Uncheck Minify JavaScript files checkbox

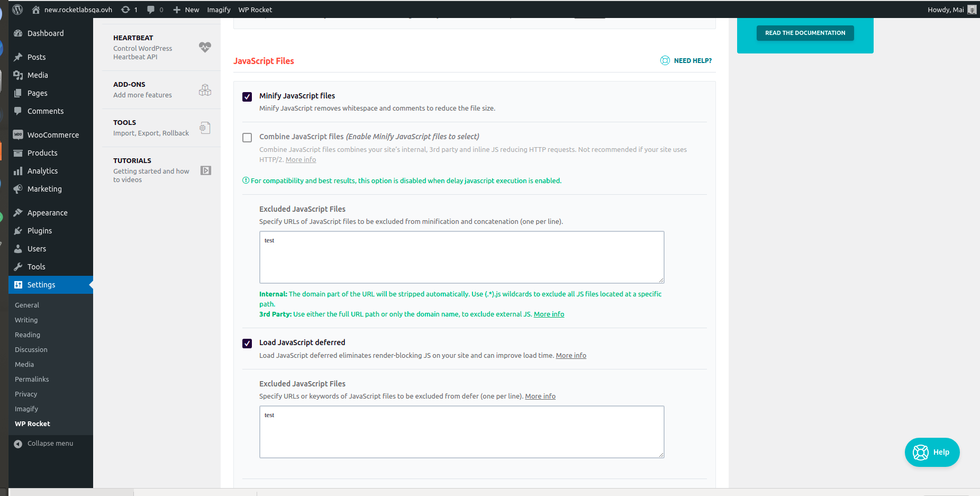[x=247, y=97]
